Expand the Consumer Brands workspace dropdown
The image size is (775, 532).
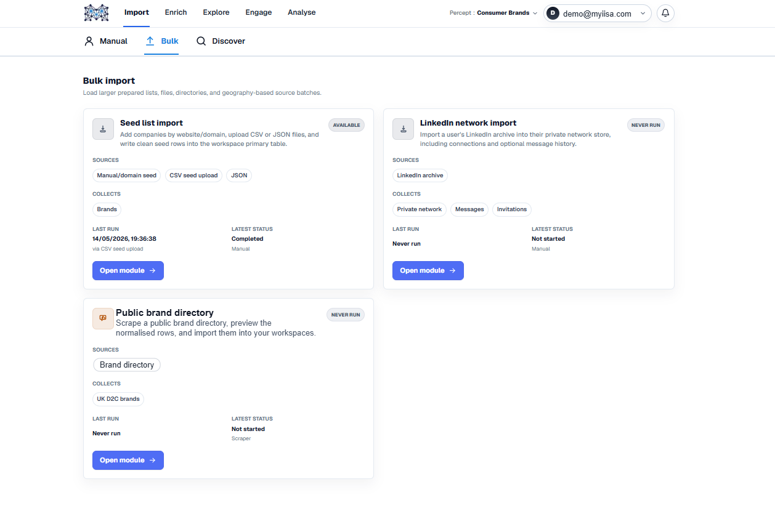[x=493, y=13]
